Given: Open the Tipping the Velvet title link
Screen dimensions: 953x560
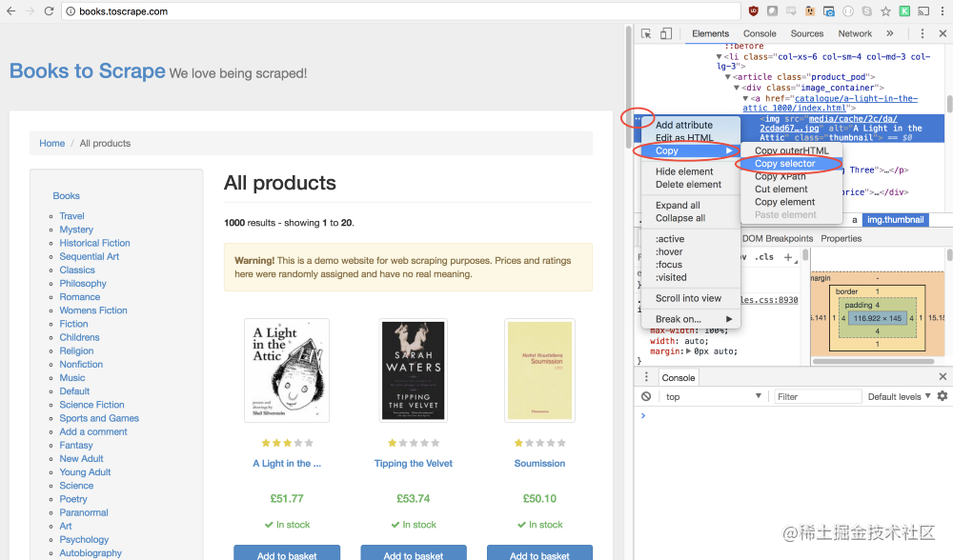Looking at the screenshot, I should pos(414,464).
